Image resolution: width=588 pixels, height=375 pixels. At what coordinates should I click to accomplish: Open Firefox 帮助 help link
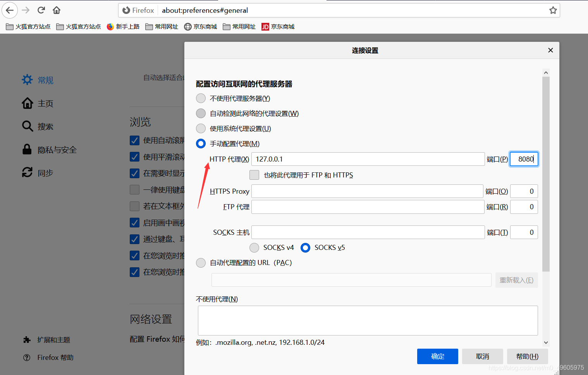click(x=48, y=358)
